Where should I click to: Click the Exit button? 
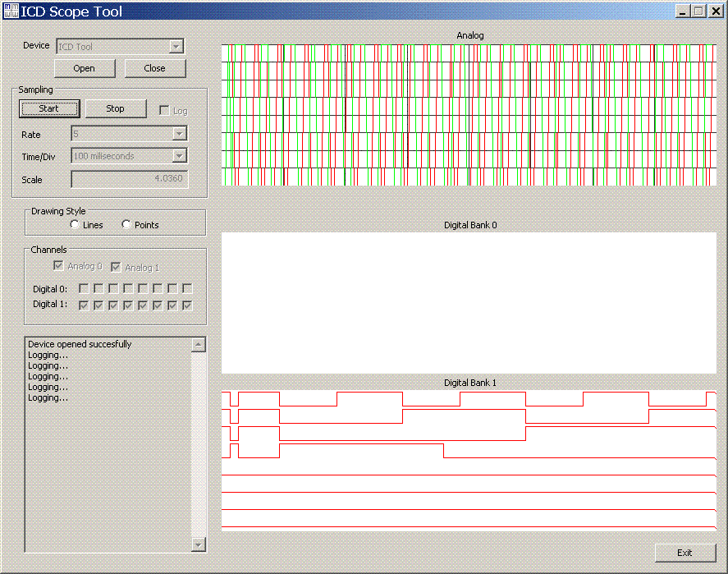point(685,553)
